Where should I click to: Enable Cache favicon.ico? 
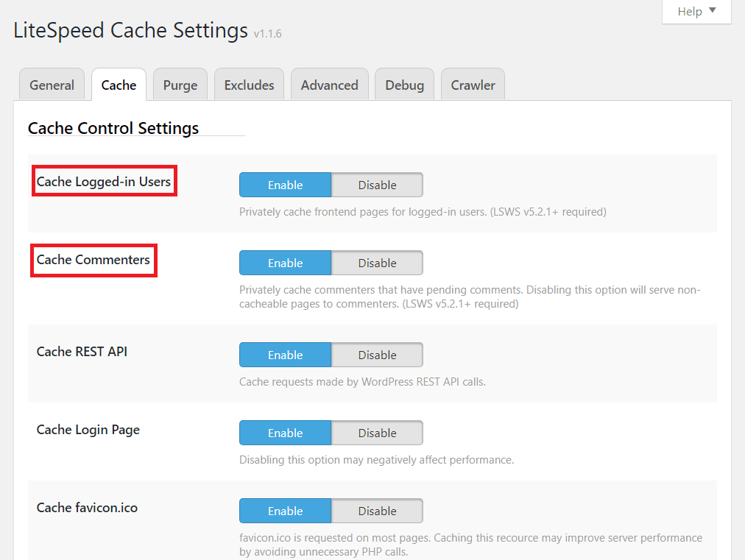click(285, 511)
